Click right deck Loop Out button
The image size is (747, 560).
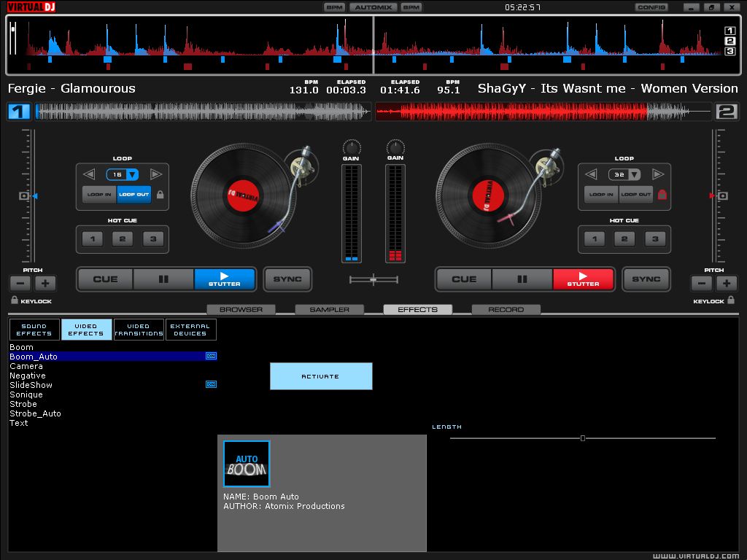[x=636, y=195]
